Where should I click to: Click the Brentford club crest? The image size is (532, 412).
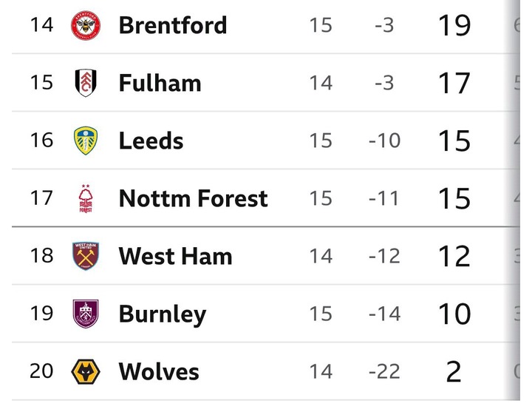86,25
